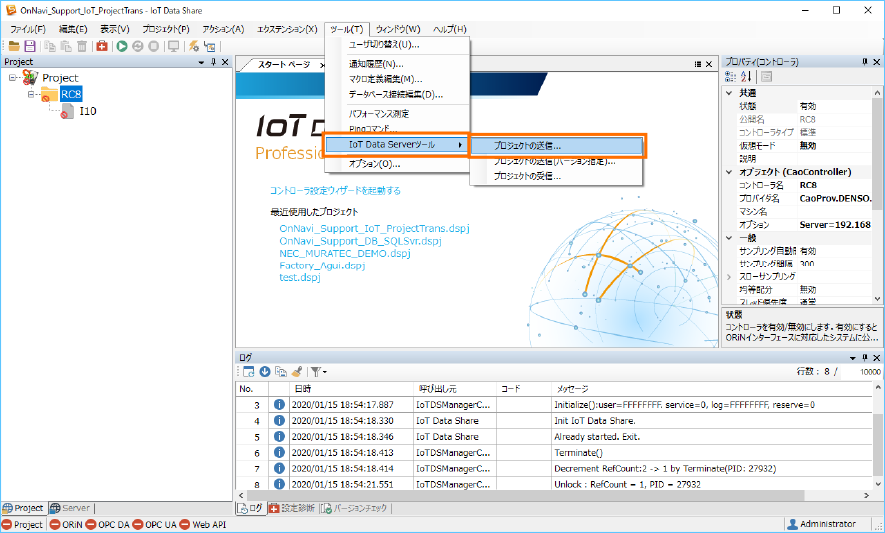Select プロジェクトの送信 in the submenu

pos(528,145)
